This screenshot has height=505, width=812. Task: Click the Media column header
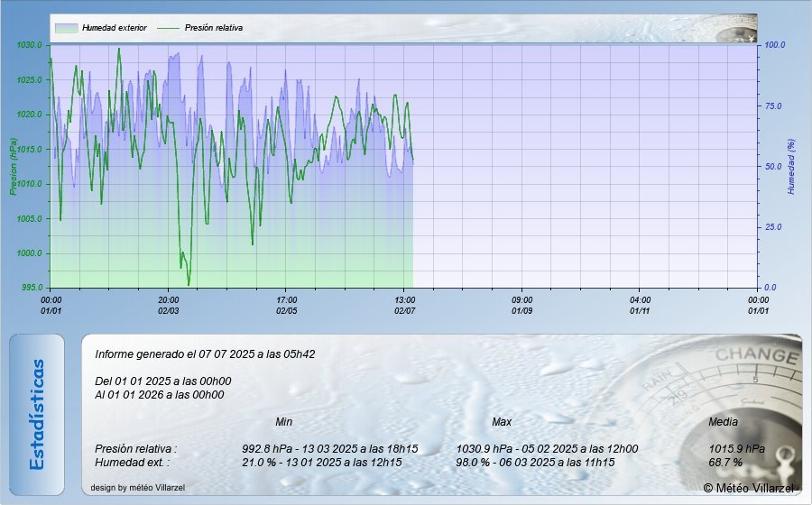[x=723, y=422]
